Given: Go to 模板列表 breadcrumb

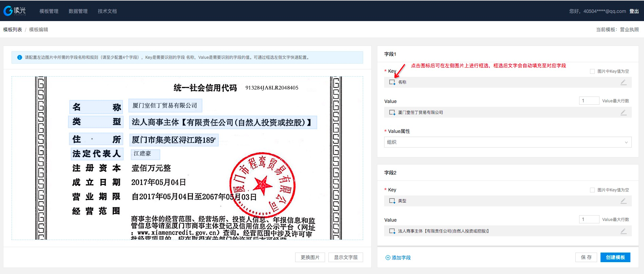Looking at the screenshot, I should click(13, 30).
